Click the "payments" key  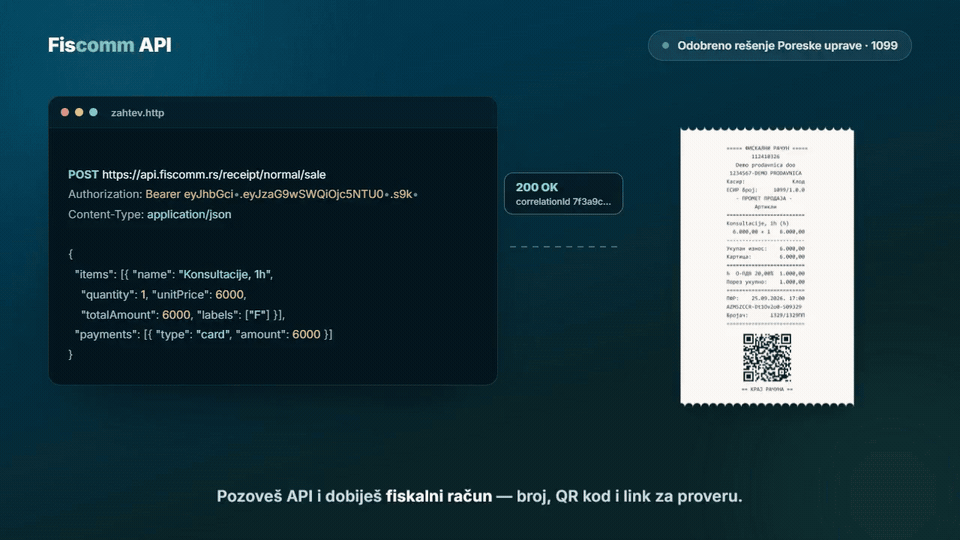(x=107, y=334)
